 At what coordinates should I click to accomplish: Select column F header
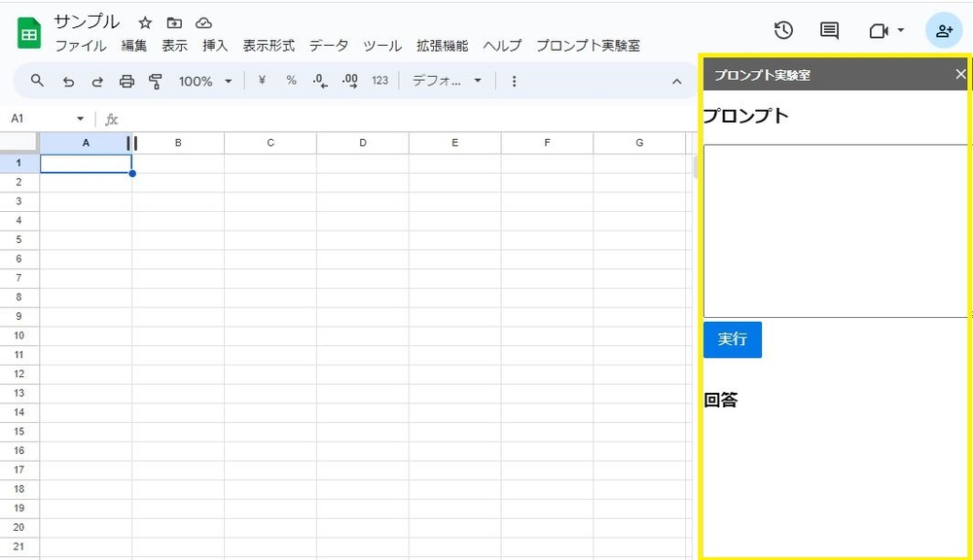click(x=547, y=143)
